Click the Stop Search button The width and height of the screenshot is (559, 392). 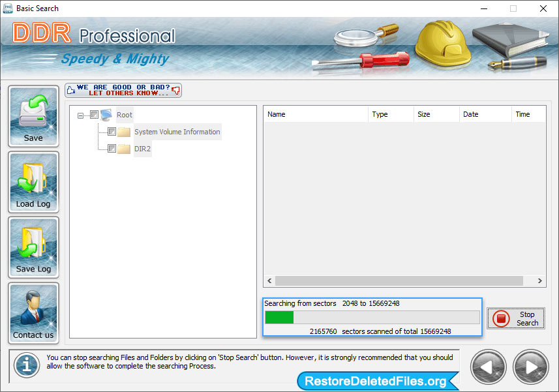[515, 318]
